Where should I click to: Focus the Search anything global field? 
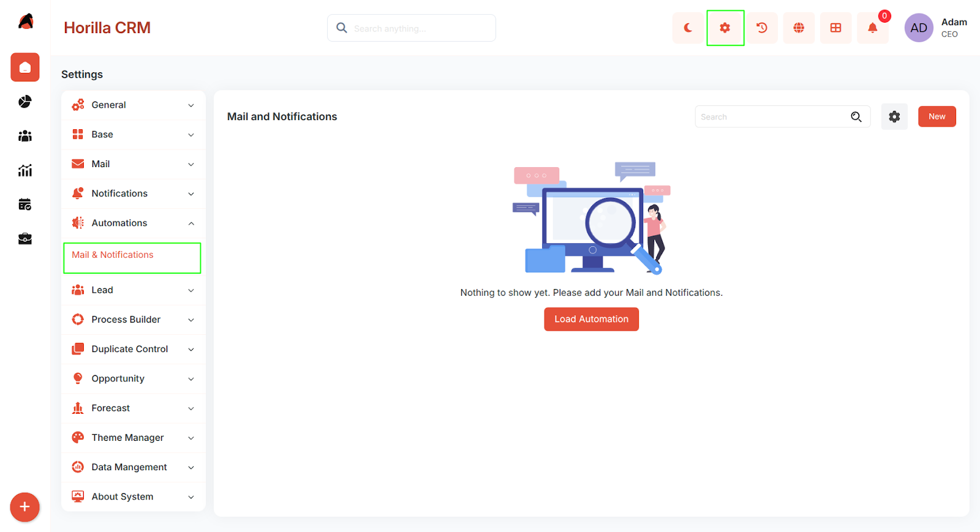click(x=412, y=28)
